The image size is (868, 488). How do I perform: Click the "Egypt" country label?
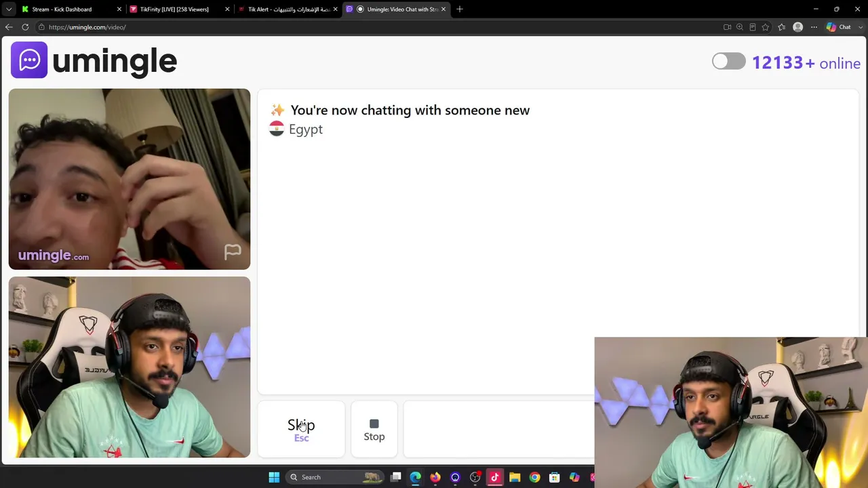coord(306,129)
